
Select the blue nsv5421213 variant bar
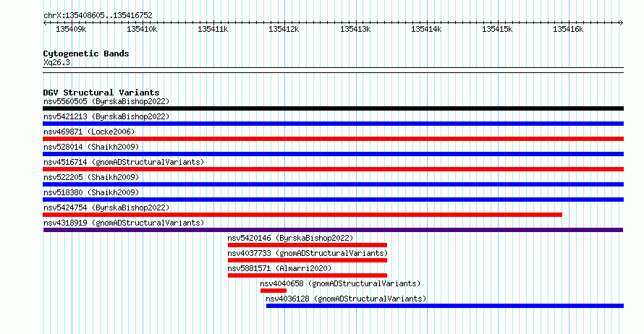click(333, 124)
